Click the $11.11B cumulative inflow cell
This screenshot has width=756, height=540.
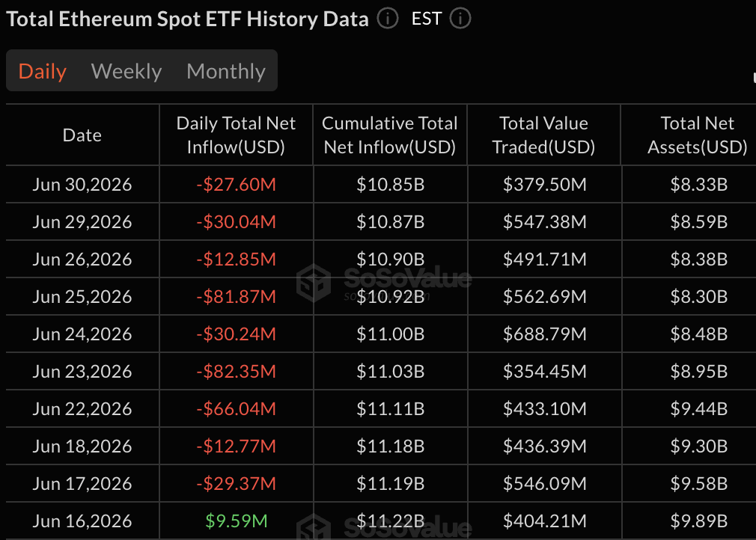click(x=391, y=409)
